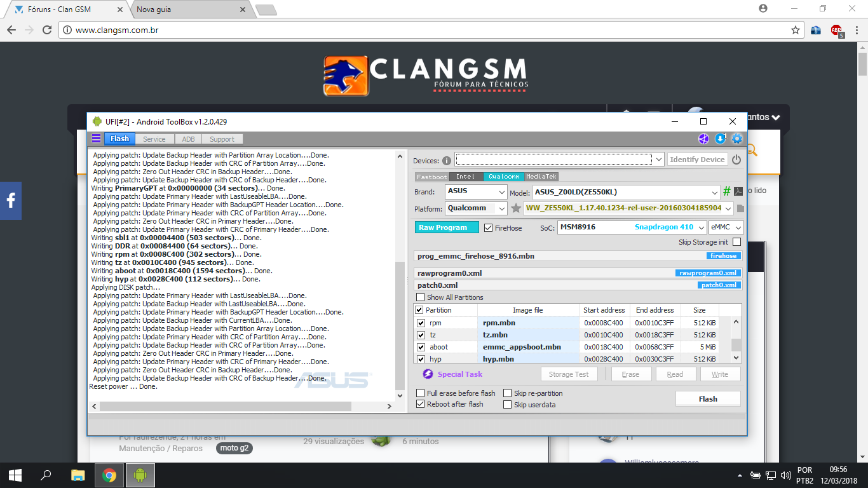Open the Brand ASUS dropdown

(x=501, y=192)
